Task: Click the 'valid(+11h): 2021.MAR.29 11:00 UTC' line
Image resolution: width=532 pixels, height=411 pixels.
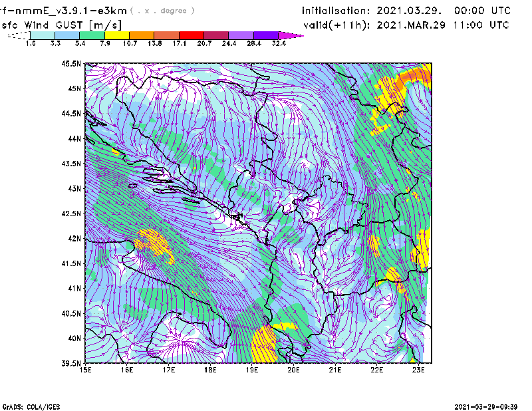Action: click(406, 25)
